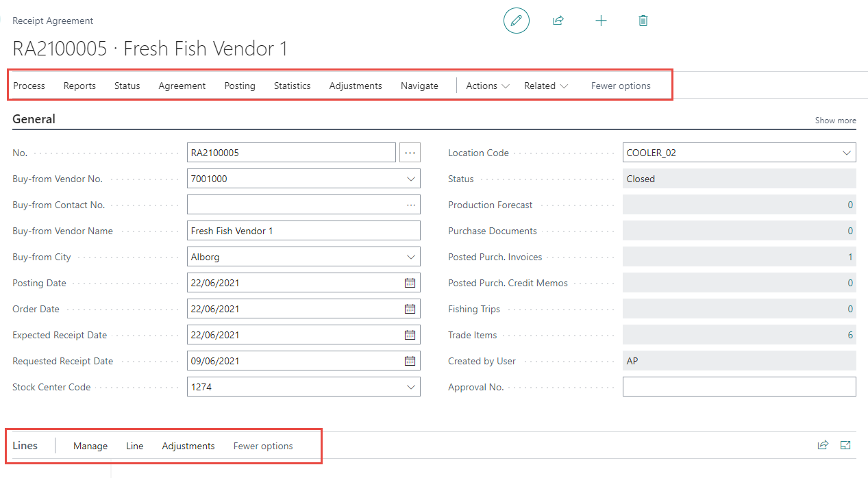This screenshot has height=478, width=868.
Task: Click the pencil edit icon
Action: pyautogui.click(x=516, y=21)
